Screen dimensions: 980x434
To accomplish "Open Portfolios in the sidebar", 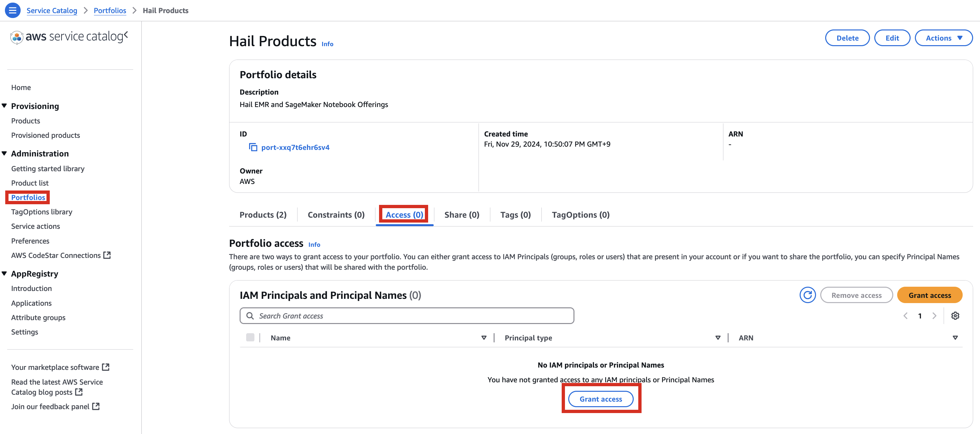I will pos(28,197).
